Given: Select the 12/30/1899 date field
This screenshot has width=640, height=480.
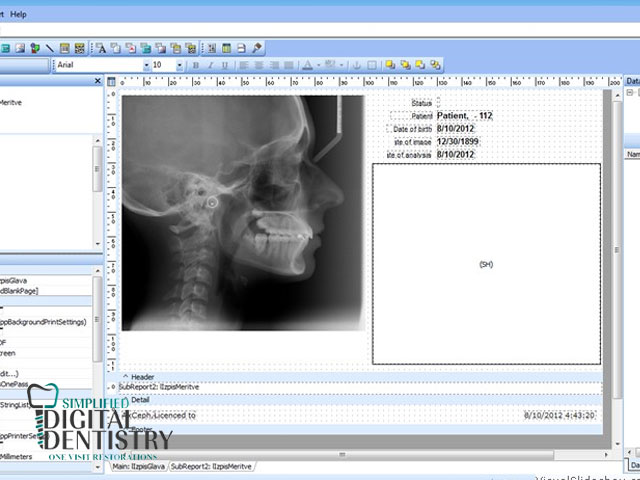Looking at the screenshot, I should tap(458, 142).
